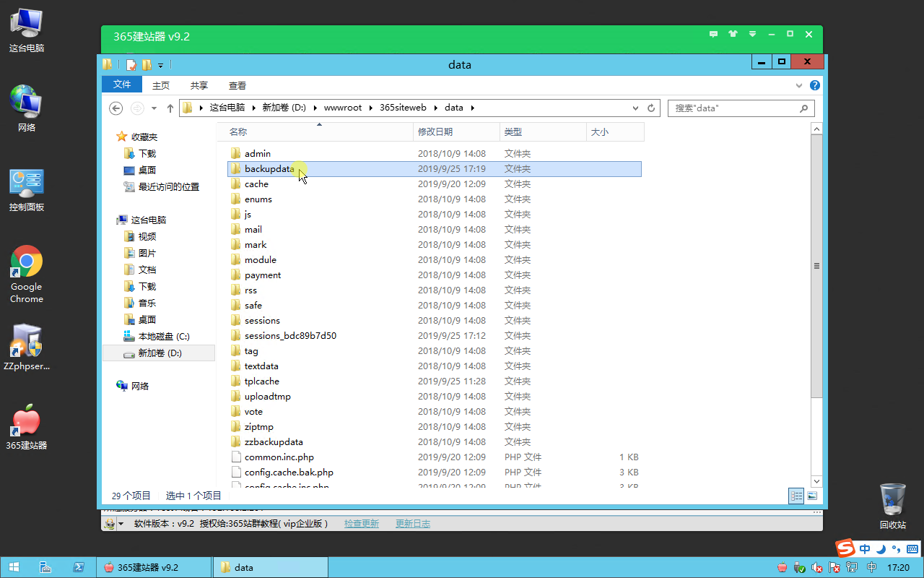
Task: Refresh the address bar location
Action: [x=651, y=108]
